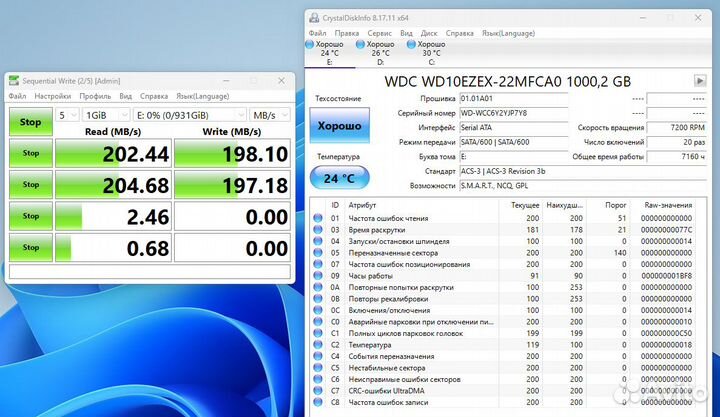Click read result bar showing 202.44
This screenshot has height=417, width=720.
tap(113, 153)
